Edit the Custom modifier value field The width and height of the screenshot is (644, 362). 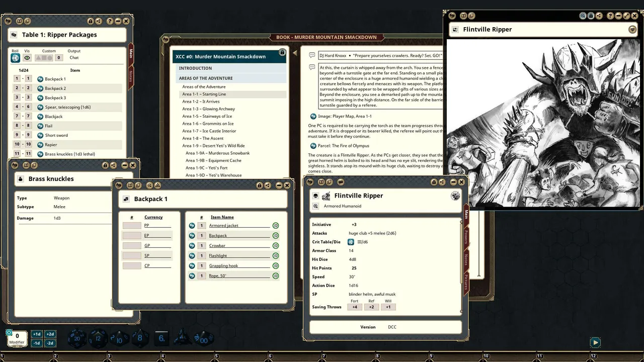tap(59, 58)
